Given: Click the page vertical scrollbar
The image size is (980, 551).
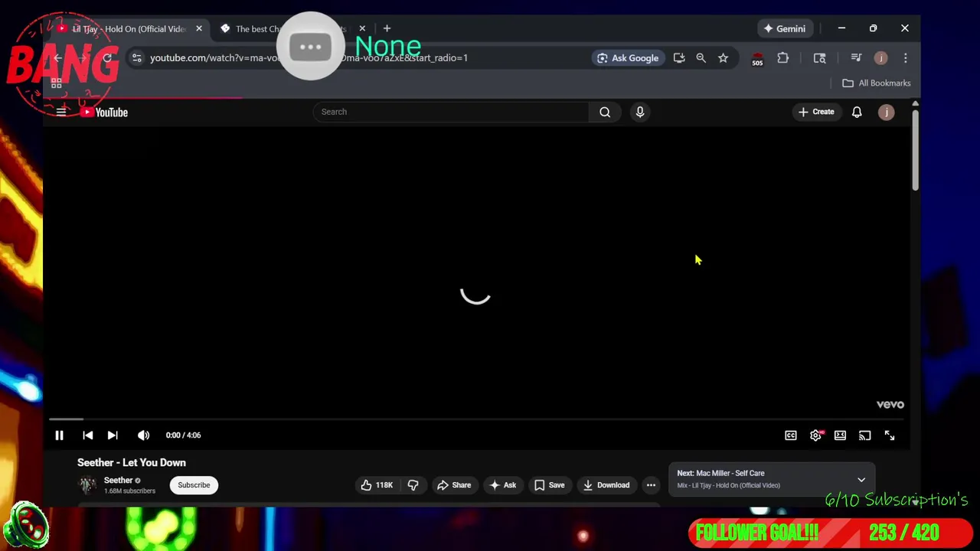Looking at the screenshot, I should coord(915,150).
